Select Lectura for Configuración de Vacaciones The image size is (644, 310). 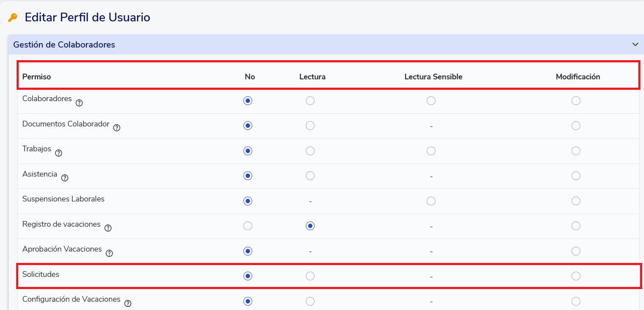[x=310, y=301]
